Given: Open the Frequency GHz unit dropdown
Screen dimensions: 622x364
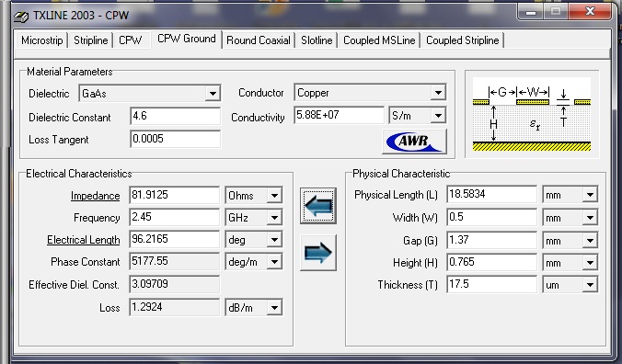Looking at the screenshot, I should [274, 218].
